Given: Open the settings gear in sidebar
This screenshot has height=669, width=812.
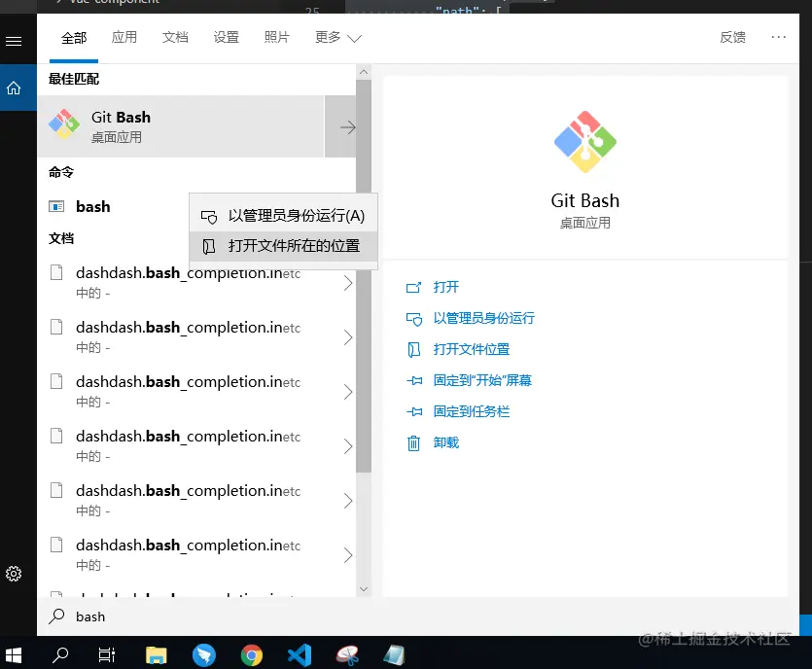Looking at the screenshot, I should [14, 574].
